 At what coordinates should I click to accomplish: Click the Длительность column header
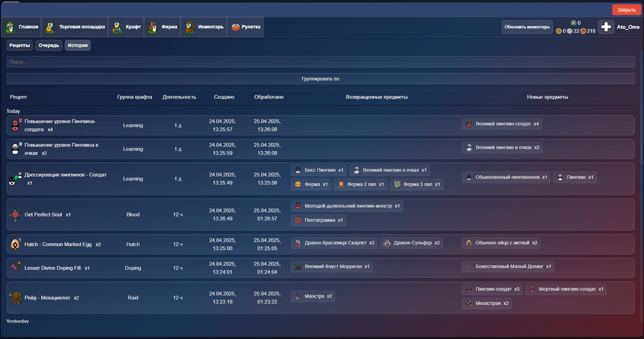[x=179, y=97]
